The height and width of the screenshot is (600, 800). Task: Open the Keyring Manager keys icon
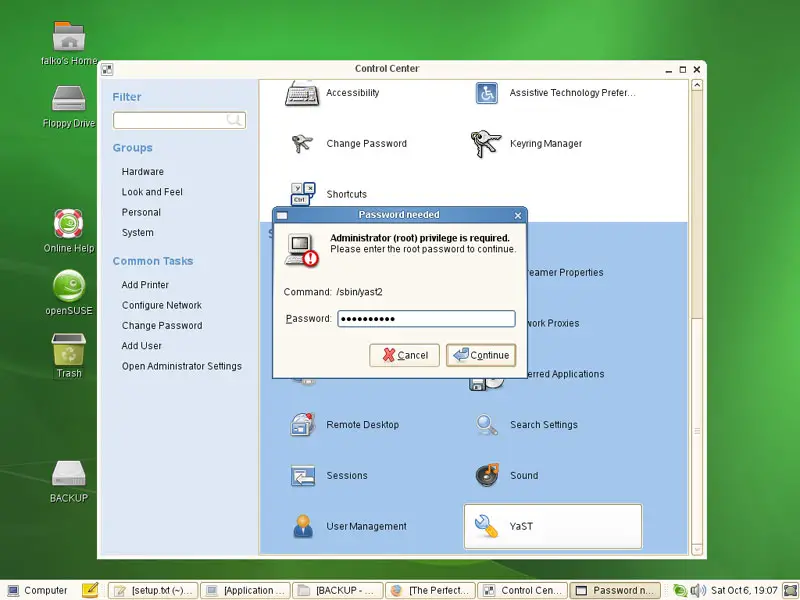[485, 143]
